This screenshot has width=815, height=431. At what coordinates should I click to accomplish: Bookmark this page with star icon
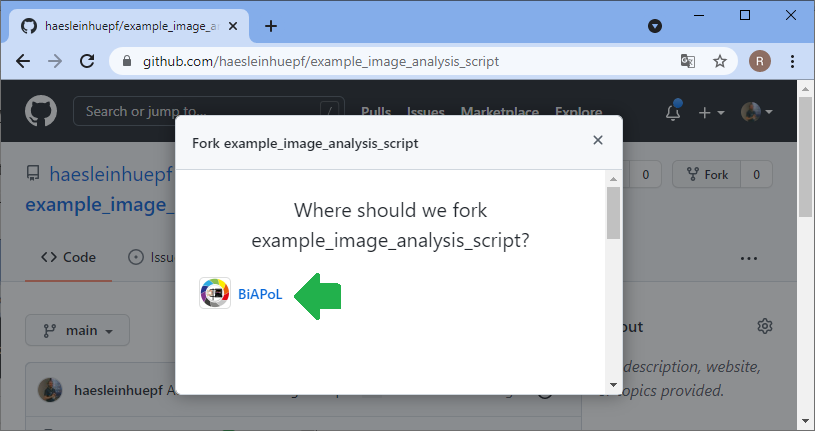[x=719, y=61]
